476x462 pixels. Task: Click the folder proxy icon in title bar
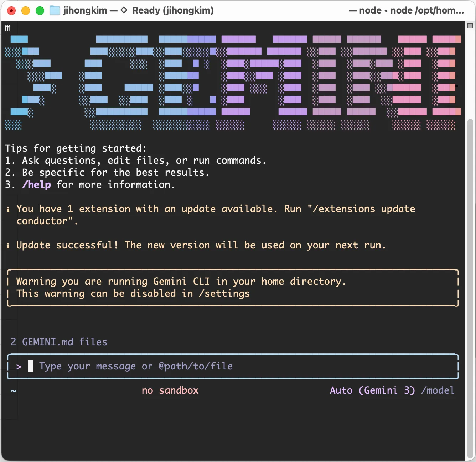point(55,10)
